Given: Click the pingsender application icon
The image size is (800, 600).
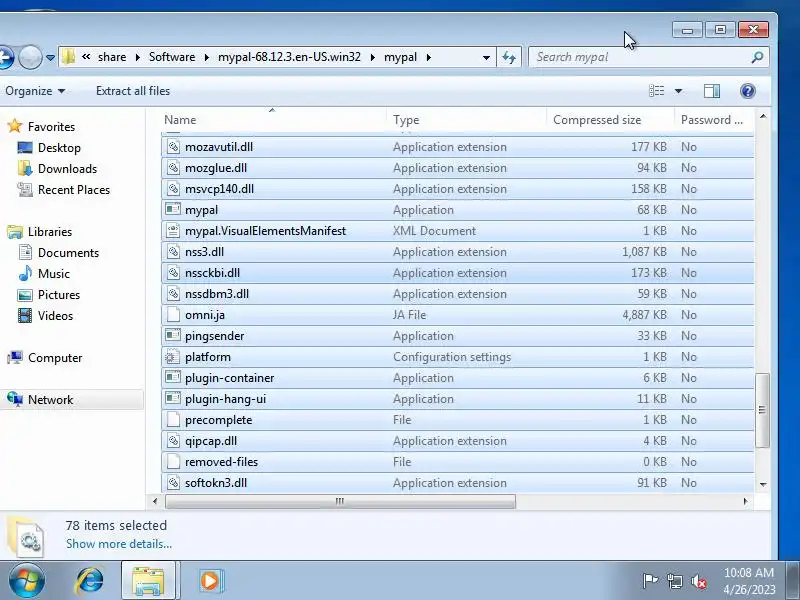Looking at the screenshot, I should pos(173,336).
